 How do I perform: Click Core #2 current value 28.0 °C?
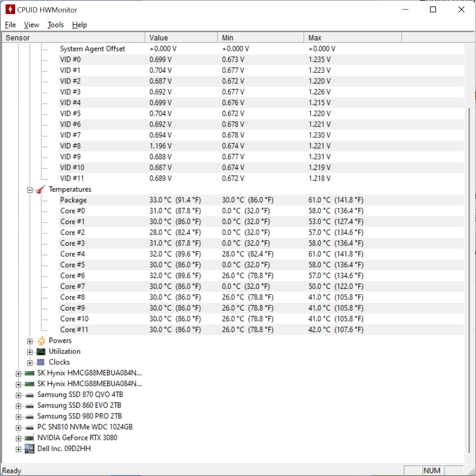175,232
